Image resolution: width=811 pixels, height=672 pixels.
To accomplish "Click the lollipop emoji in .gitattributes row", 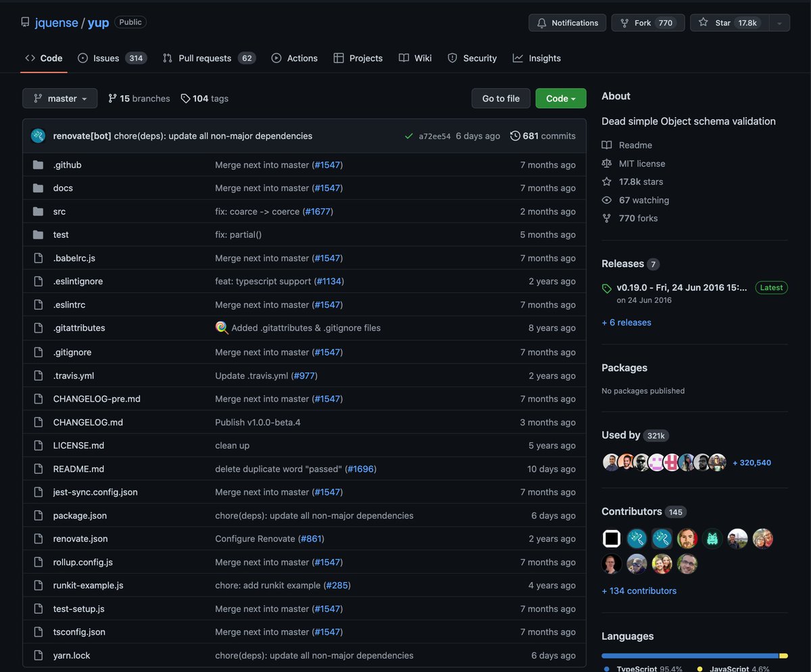I will tap(222, 328).
